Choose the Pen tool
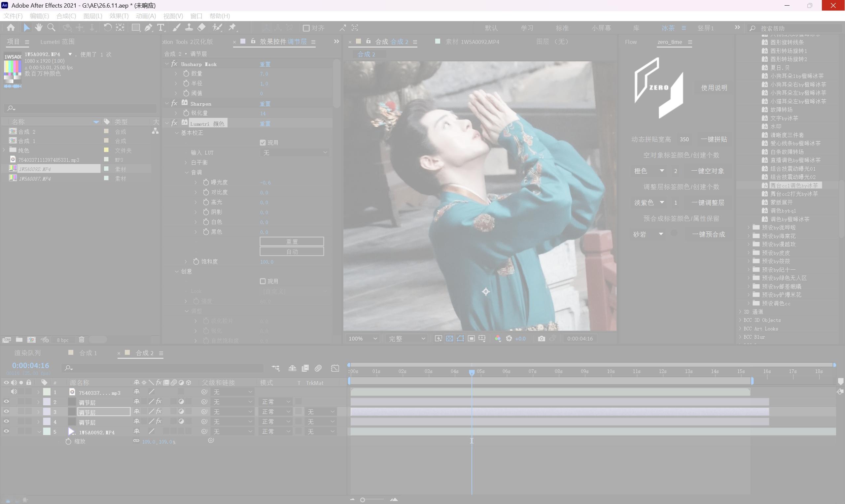Viewport: 845px width, 504px height. point(149,27)
